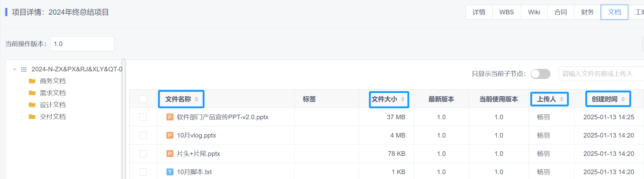Tick the select-all checkbox in the table header
The height and width of the screenshot is (179, 644).
(143, 99)
